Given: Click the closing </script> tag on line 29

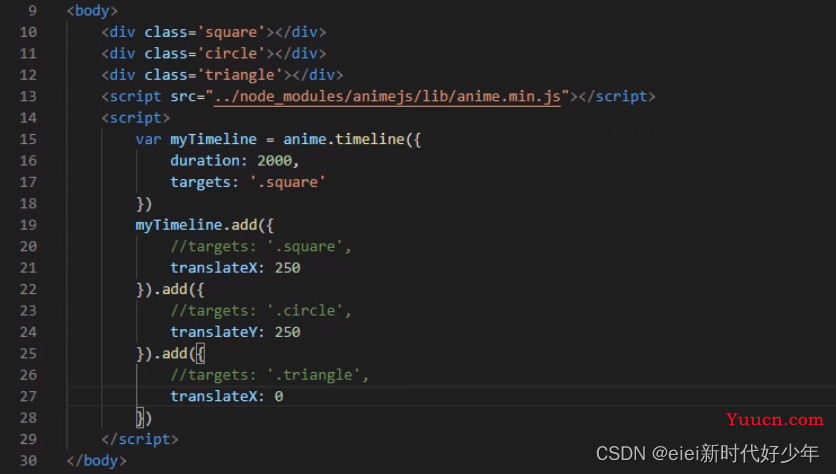Looking at the screenshot, I should click(140, 439).
